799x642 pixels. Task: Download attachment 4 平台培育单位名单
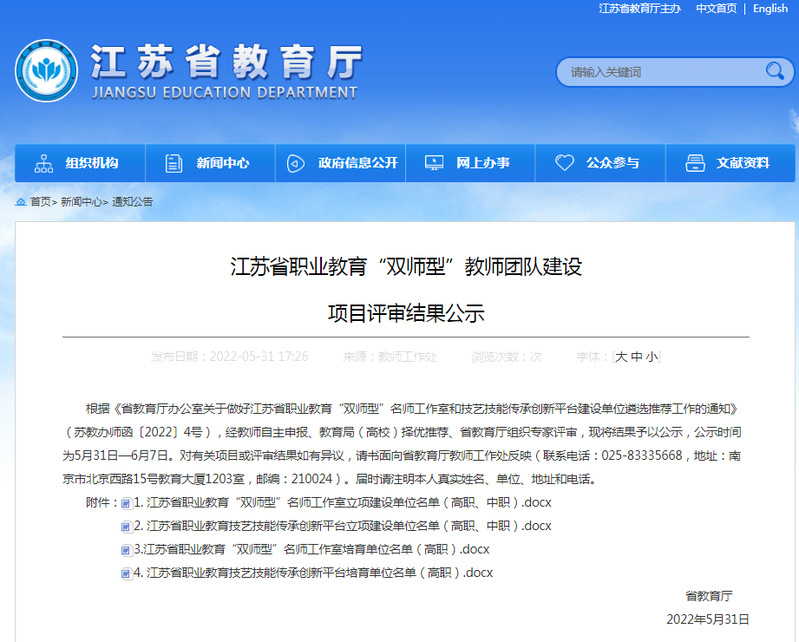(319, 573)
